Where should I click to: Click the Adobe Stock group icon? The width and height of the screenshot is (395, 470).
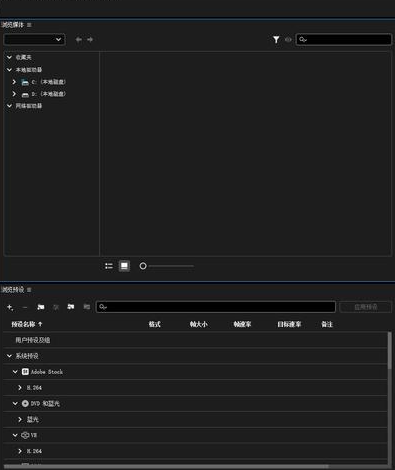[x=25, y=372]
